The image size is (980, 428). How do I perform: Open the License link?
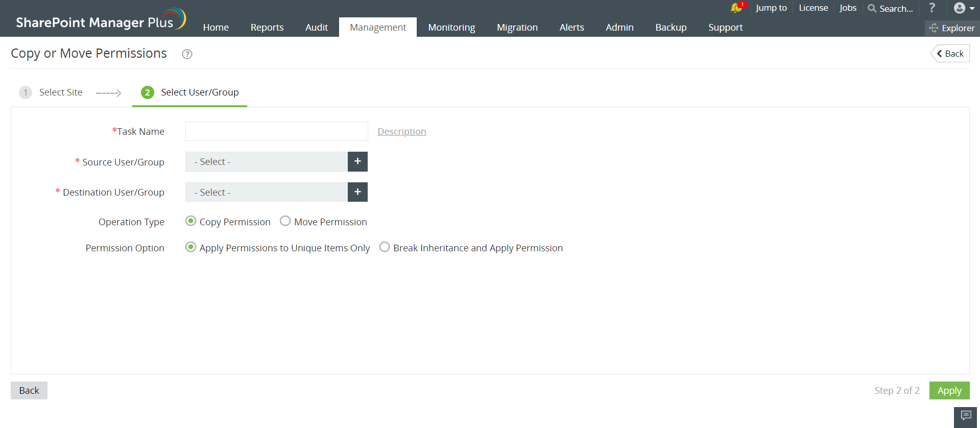(814, 8)
